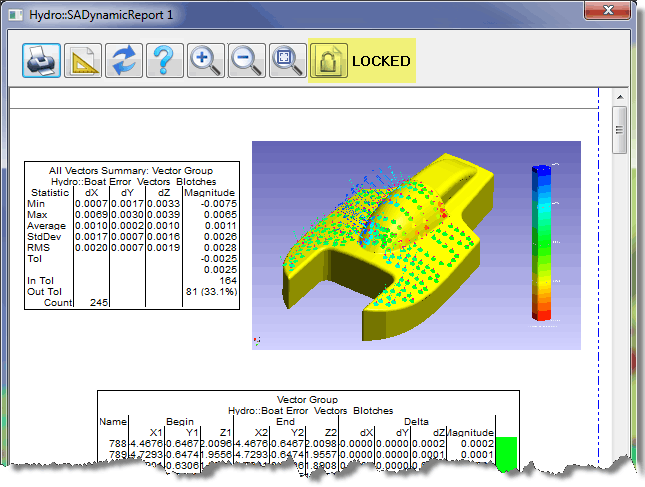The height and width of the screenshot is (487, 645).
Task: Click the Tol row label
Action: pyautogui.click(x=35, y=259)
